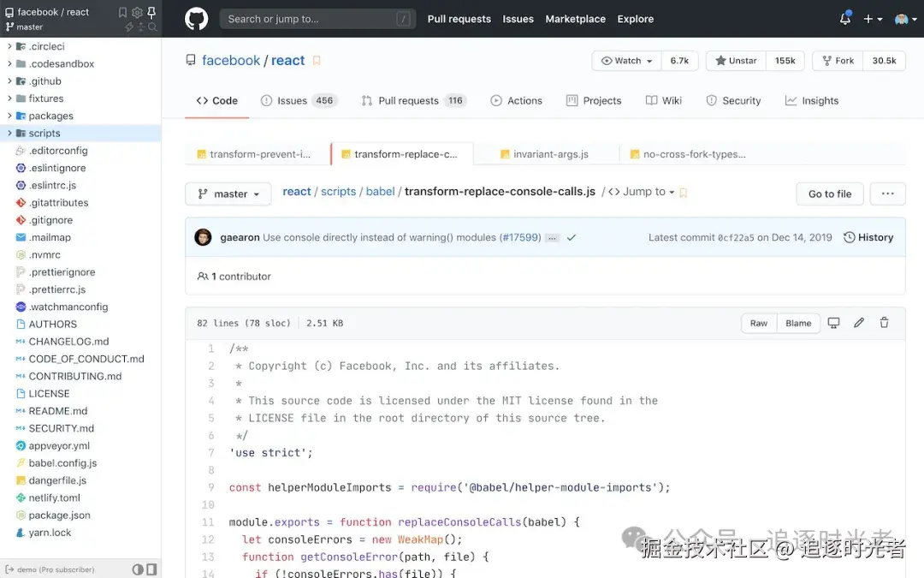Toggle the pin sidebar icon
Screen dimensions: 924x578
click(x=151, y=12)
